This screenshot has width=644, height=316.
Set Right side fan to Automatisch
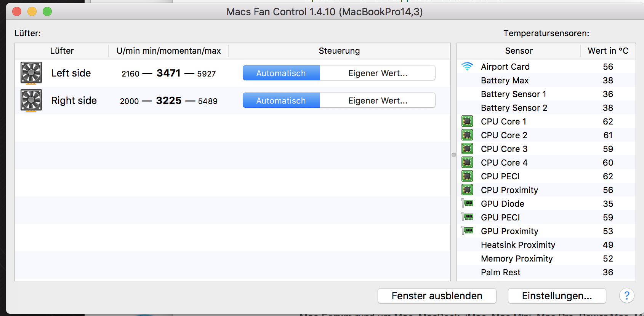coord(281,101)
